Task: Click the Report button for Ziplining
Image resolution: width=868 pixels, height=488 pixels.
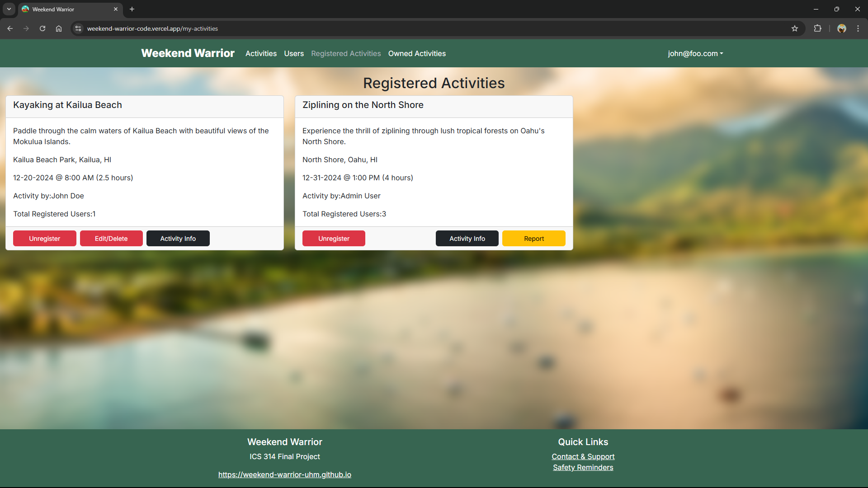Action: pos(533,238)
